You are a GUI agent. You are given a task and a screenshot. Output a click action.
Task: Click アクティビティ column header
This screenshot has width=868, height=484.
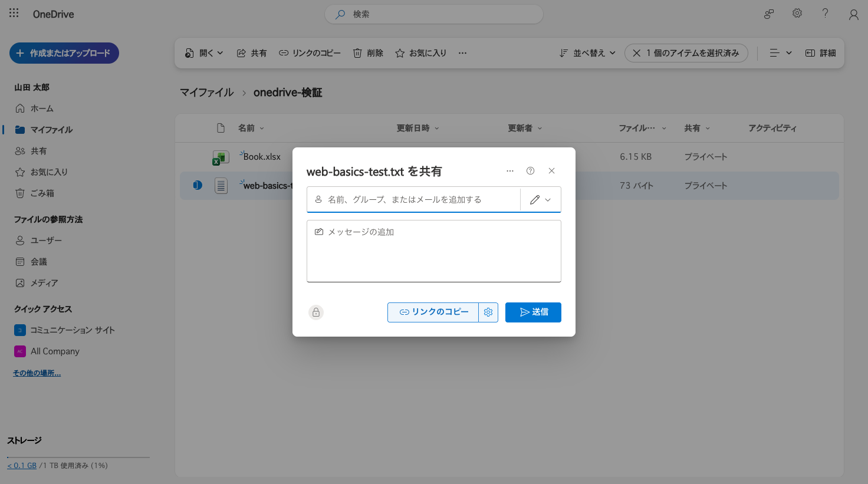[772, 128]
